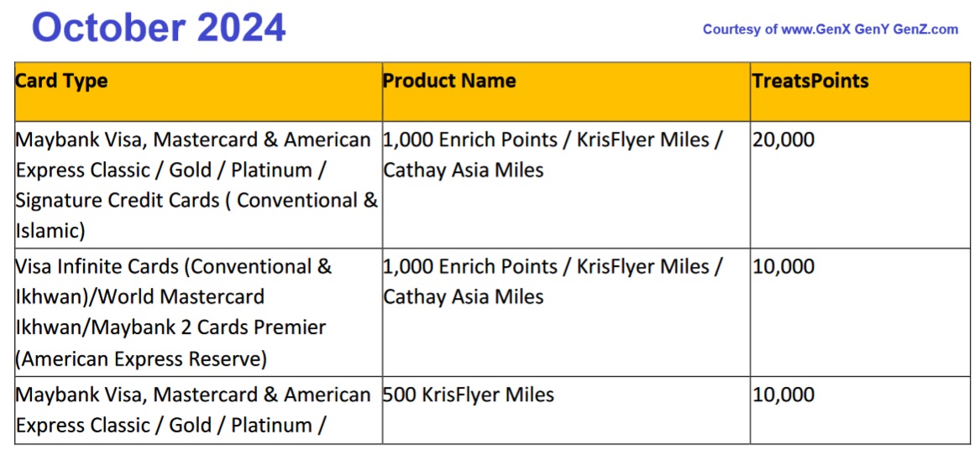Click the Courtesy of www.GenX GenY GenZ.com link
Viewport: 980px width, 465px height.
click(x=830, y=29)
